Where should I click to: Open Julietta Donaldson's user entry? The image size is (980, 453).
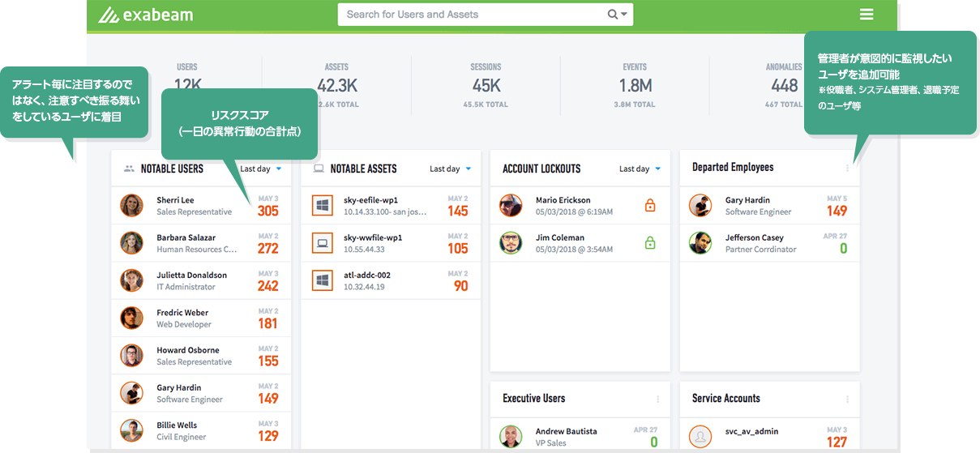coord(191,276)
